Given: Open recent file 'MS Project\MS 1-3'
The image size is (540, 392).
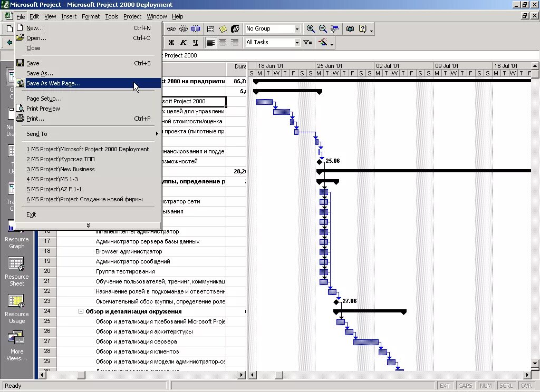Looking at the screenshot, I should pos(88,179).
